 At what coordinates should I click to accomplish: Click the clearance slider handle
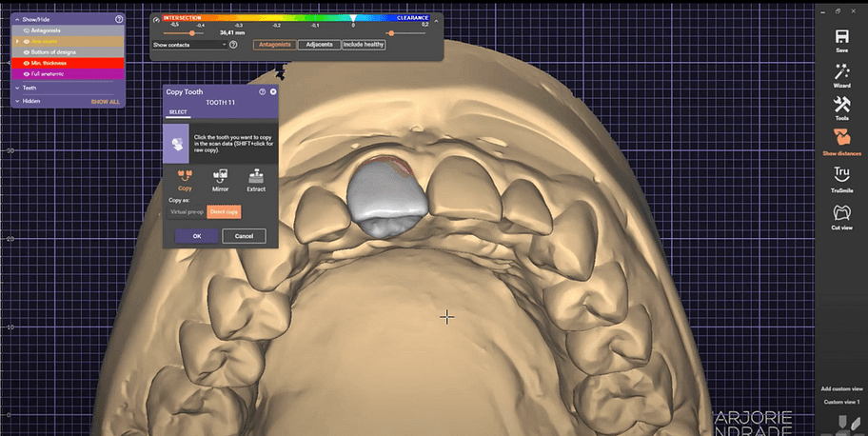click(x=390, y=33)
